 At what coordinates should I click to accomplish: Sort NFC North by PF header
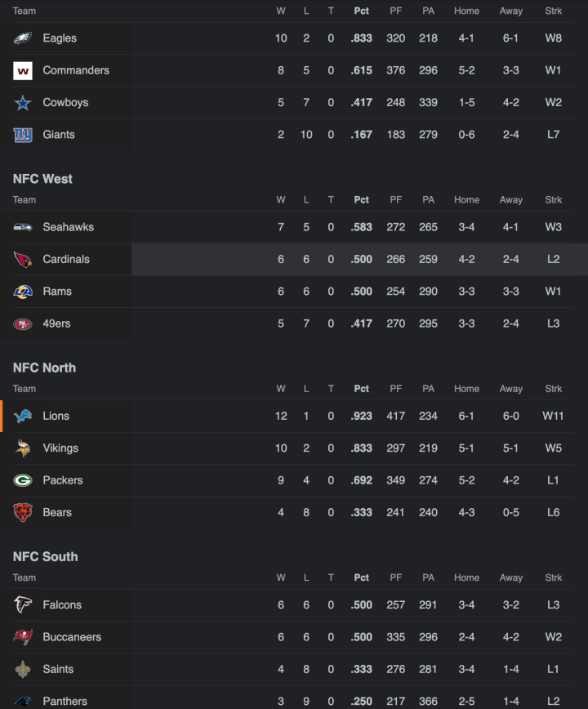tap(395, 389)
